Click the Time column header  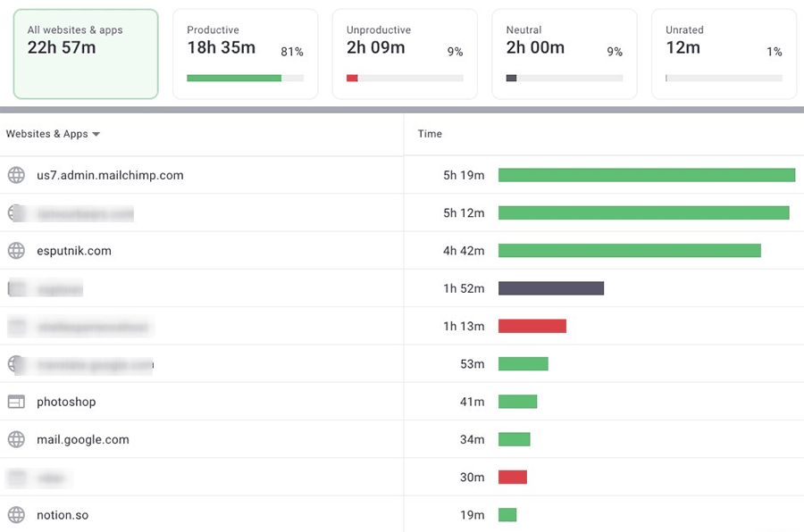(x=430, y=134)
